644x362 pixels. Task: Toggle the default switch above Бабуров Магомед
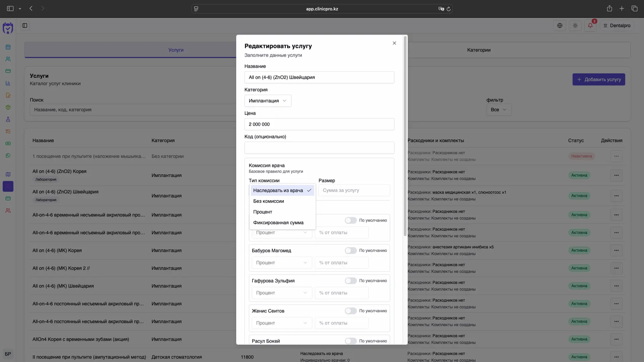click(x=351, y=221)
